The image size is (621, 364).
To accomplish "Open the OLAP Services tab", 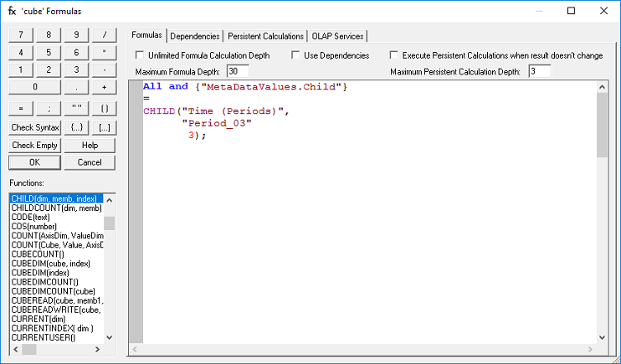I will pyautogui.click(x=337, y=36).
